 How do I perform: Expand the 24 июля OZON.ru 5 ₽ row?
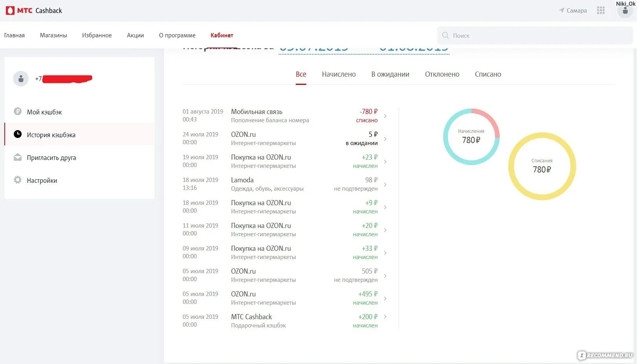[385, 139]
